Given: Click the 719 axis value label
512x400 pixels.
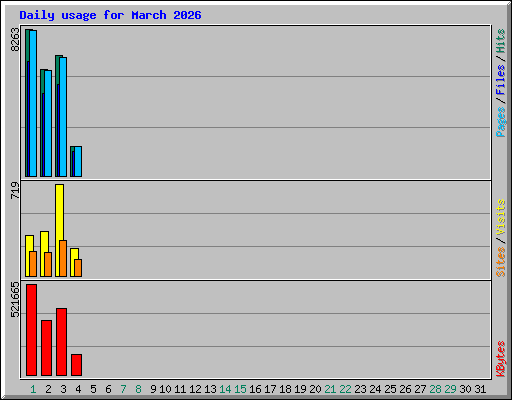Looking at the screenshot, I should coord(15,190).
